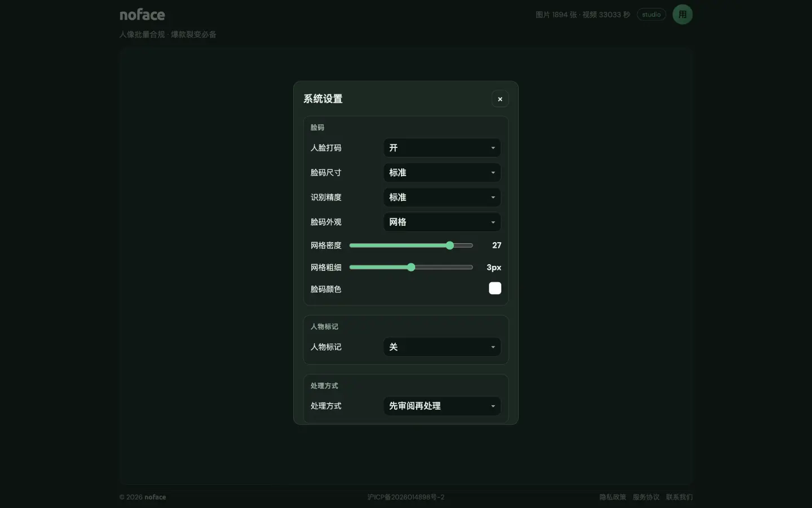Click the 用 user avatar
This screenshot has height=508, width=812.
coord(682,15)
